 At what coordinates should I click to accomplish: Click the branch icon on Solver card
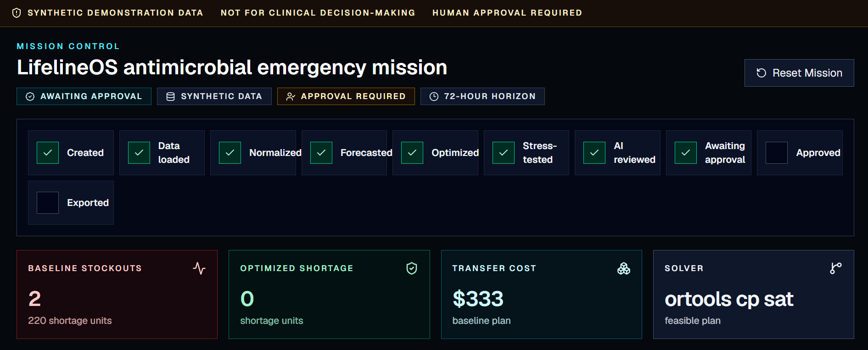point(836,268)
